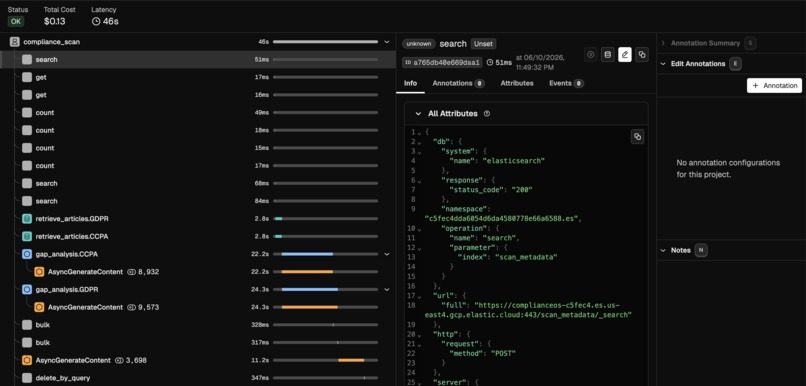Click the run/play icon button in span header
This screenshot has width=806, height=386.
(591, 54)
